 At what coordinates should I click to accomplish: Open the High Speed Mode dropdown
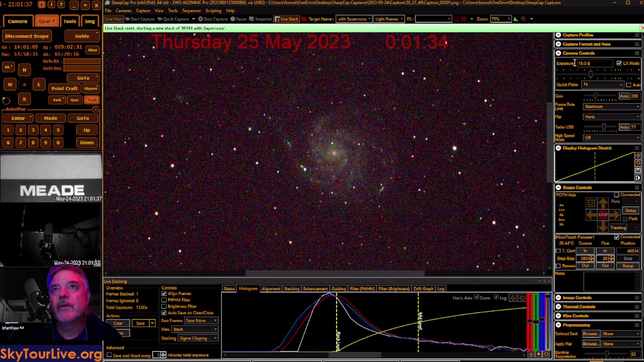click(612, 138)
